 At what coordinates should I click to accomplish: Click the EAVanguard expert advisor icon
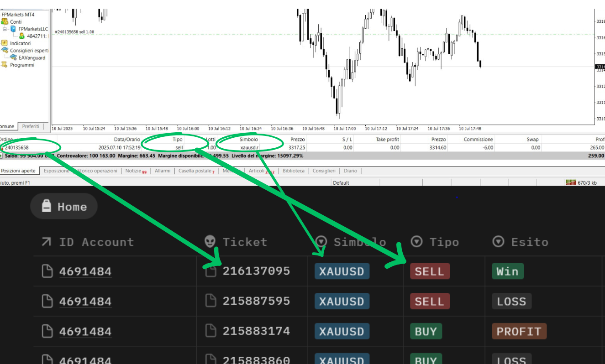[14, 57]
